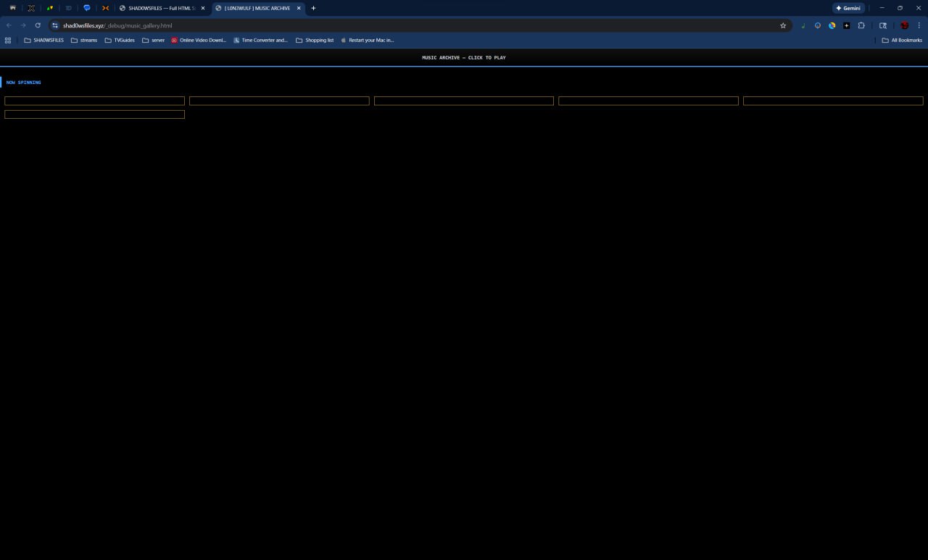928x560 pixels.
Task: Reload the music gallery page
Action: coord(38,25)
